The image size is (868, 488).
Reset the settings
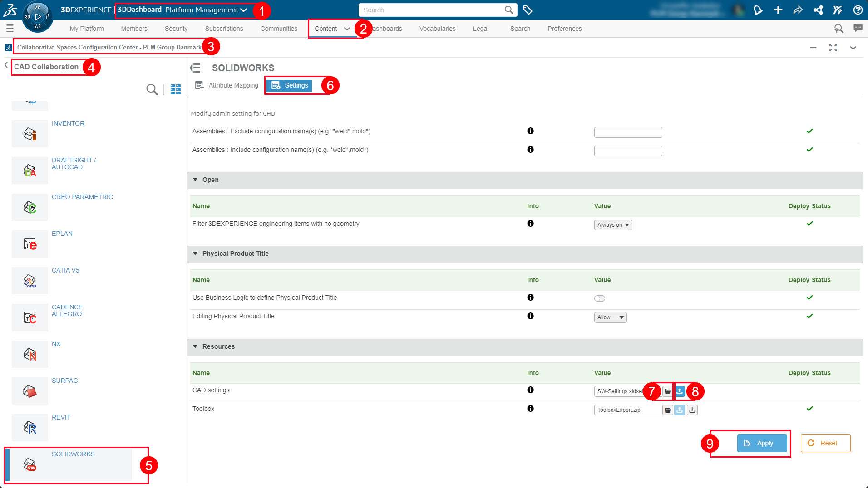tap(825, 443)
